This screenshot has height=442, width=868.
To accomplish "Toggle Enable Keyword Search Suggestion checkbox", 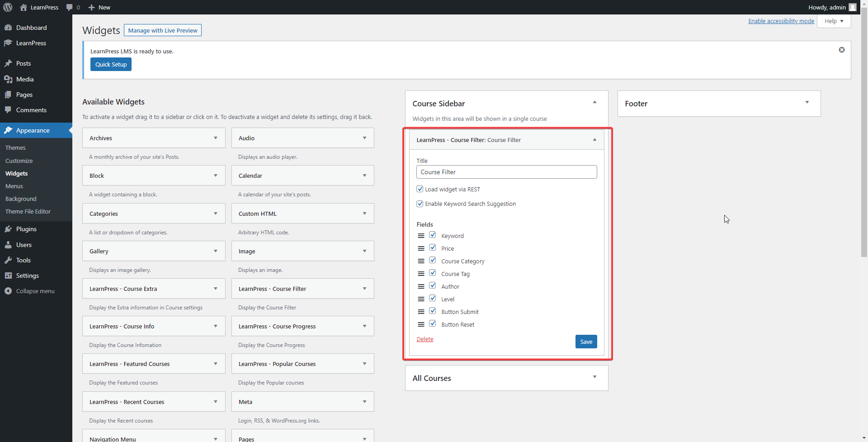I will click(420, 204).
